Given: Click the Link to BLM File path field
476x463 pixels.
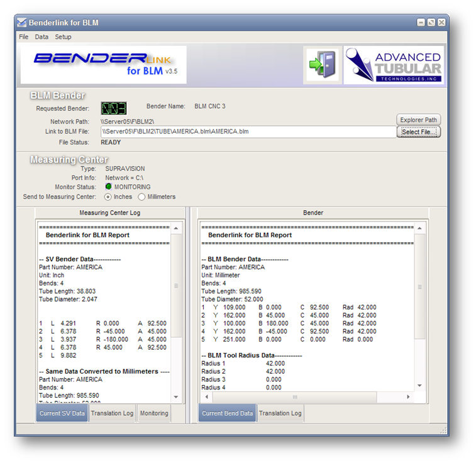Looking at the screenshot, I should 248,132.
